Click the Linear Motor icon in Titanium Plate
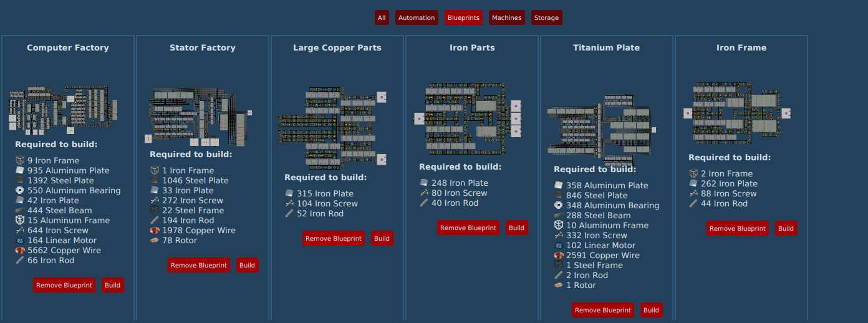The height and width of the screenshot is (323, 868). [559, 246]
